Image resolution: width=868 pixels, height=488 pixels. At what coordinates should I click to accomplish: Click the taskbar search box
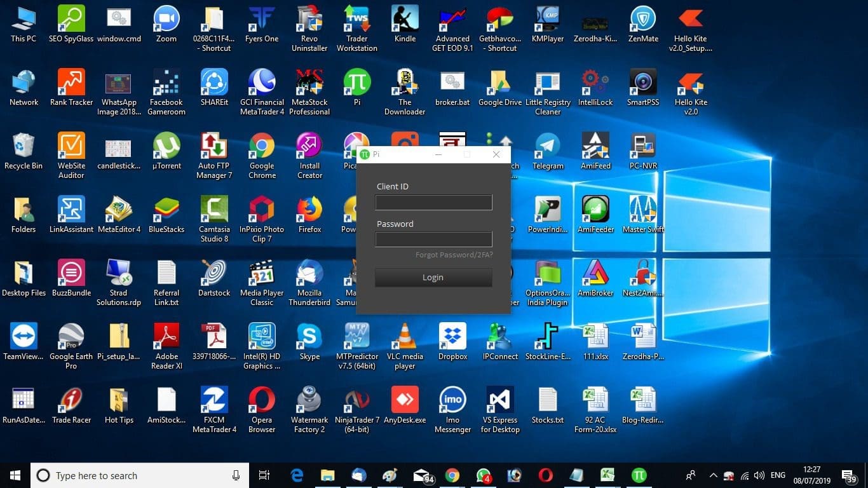140,475
